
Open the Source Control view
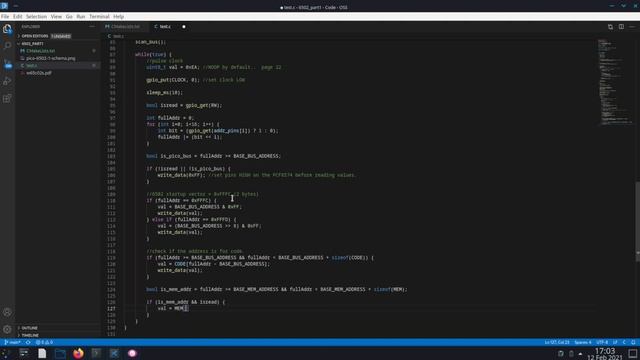click(7, 63)
